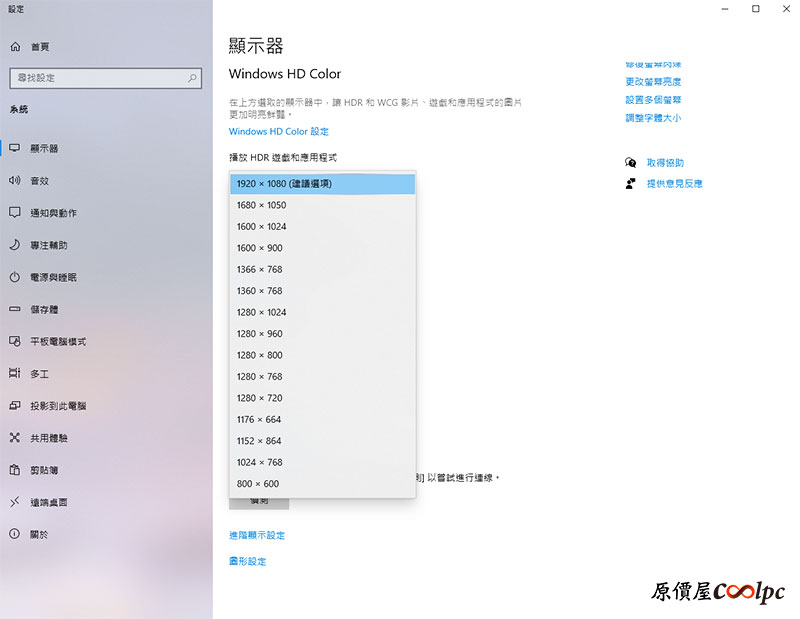The image size is (800, 619).
Task: Select 1152 × 864 in resolution list
Action: 322,441
